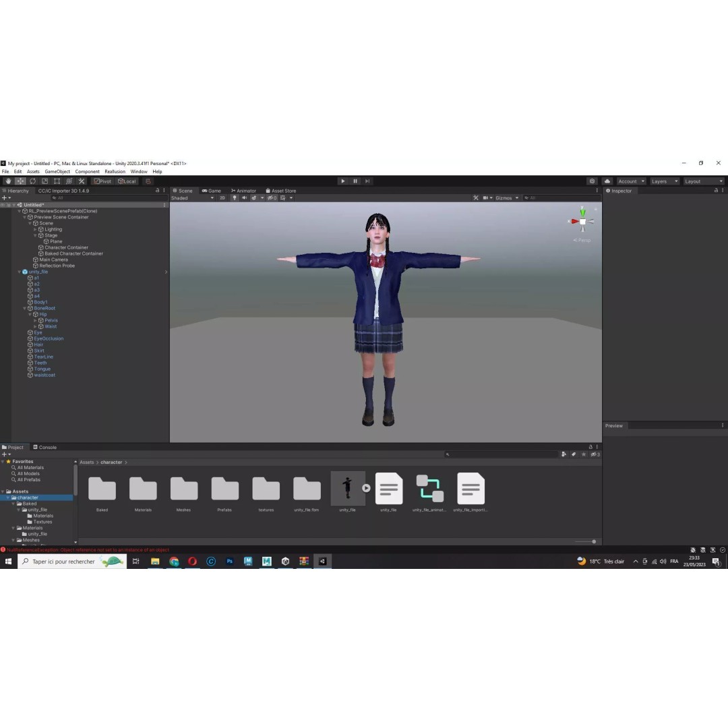728x728 pixels.
Task: Select the Hand tool in the toolbar
Action: (8, 181)
